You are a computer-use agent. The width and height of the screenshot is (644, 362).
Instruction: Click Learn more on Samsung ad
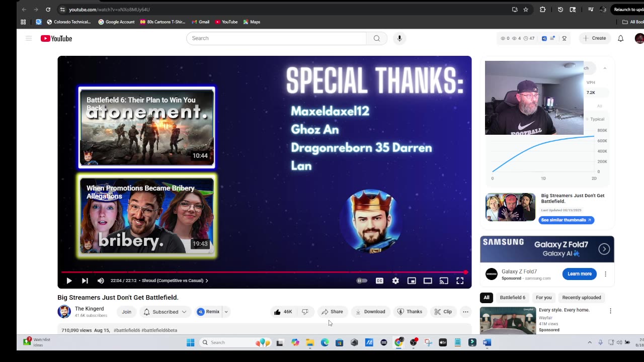[580, 274]
